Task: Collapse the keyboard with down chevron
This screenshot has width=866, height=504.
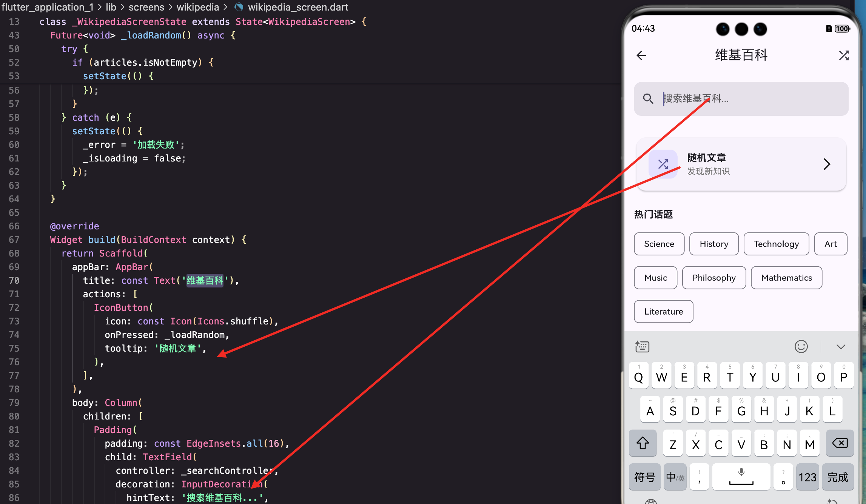Action: (841, 347)
